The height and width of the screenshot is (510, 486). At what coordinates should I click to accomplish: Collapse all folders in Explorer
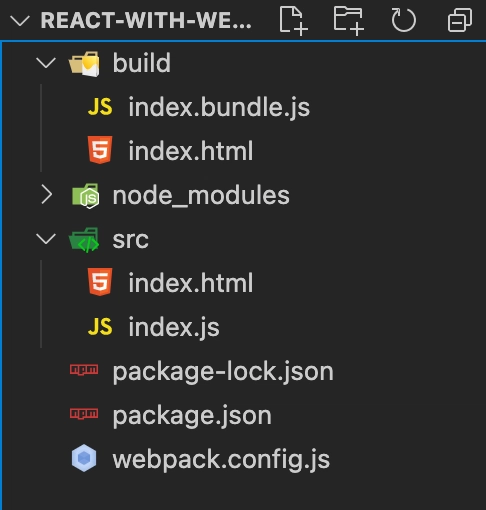(x=460, y=21)
